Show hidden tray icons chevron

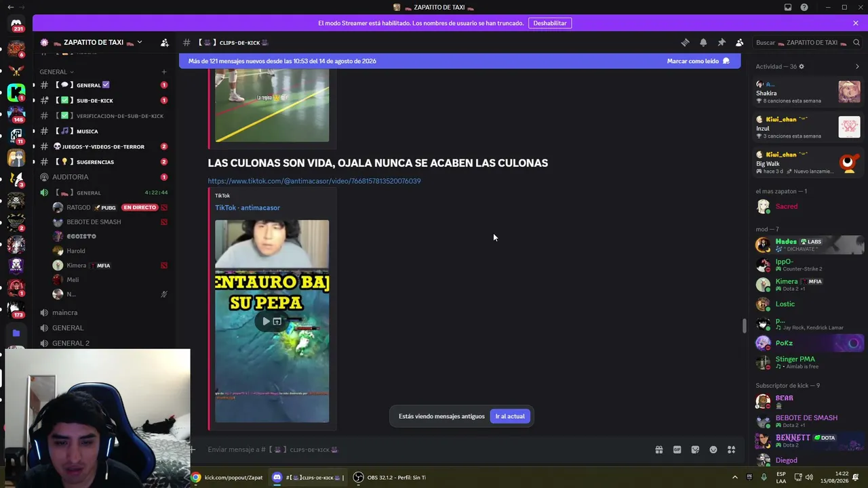click(734, 477)
